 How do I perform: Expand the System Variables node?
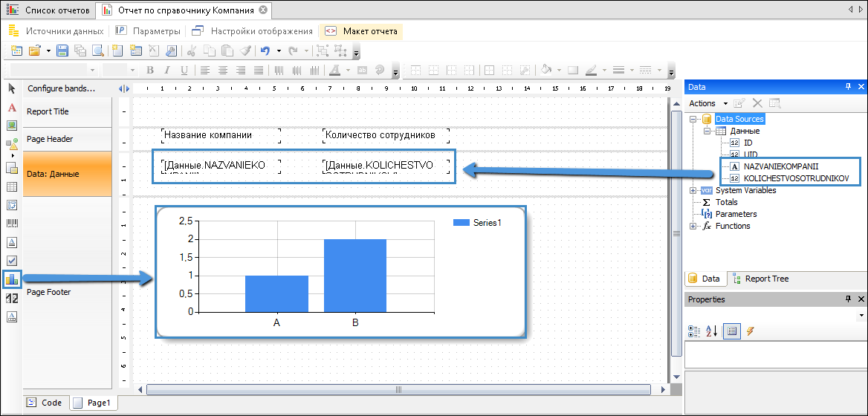click(x=693, y=190)
